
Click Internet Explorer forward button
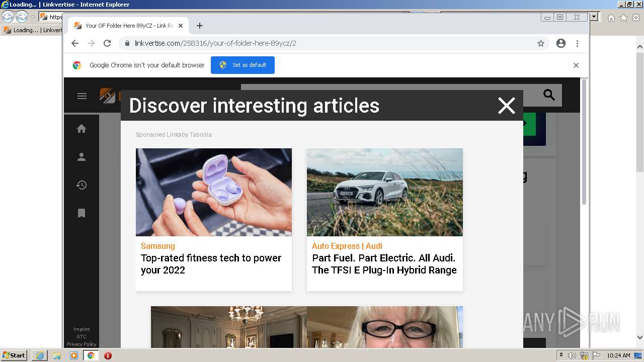click(22, 17)
